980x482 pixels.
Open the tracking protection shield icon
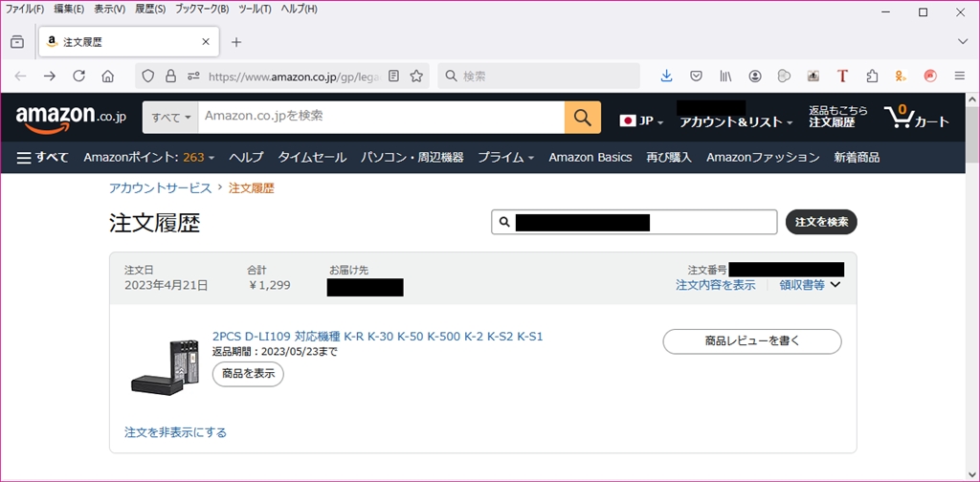pos(147,77)
